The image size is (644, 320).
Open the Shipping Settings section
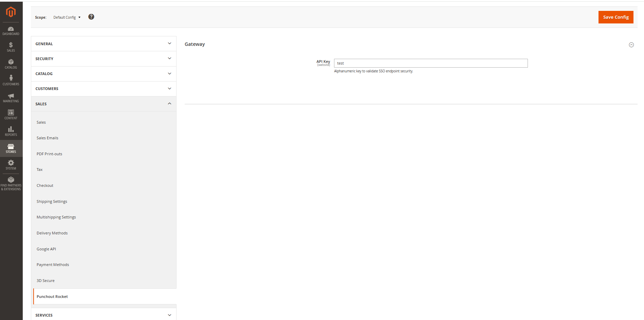tap(52, 201)
